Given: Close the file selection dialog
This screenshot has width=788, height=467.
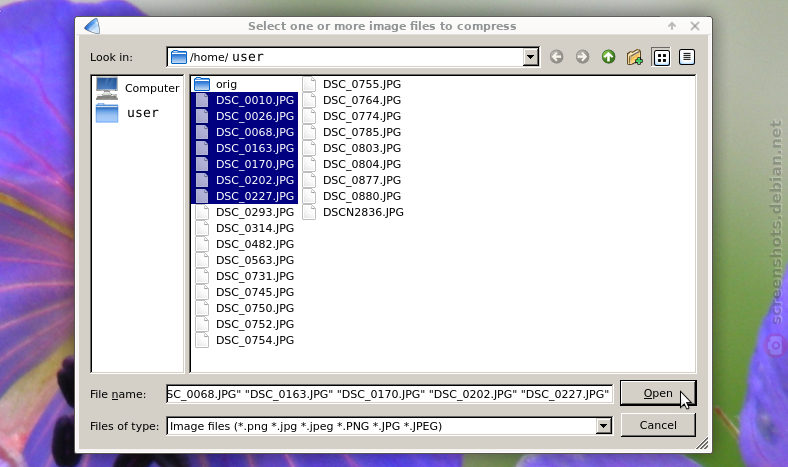Looking at the screenshot, I should click(x=695, y=26).
